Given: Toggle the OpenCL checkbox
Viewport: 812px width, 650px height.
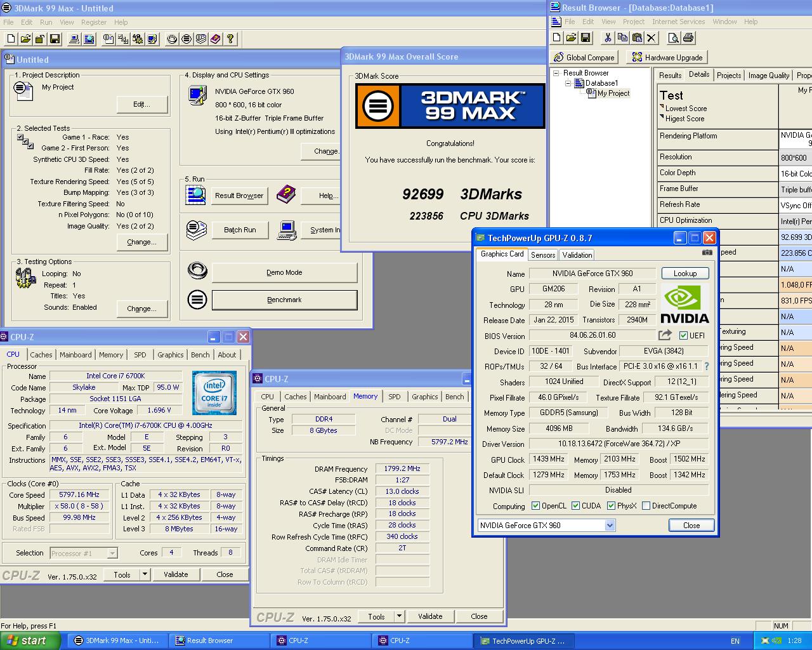Looking at the screenshot, I should [x=536, y=506].
